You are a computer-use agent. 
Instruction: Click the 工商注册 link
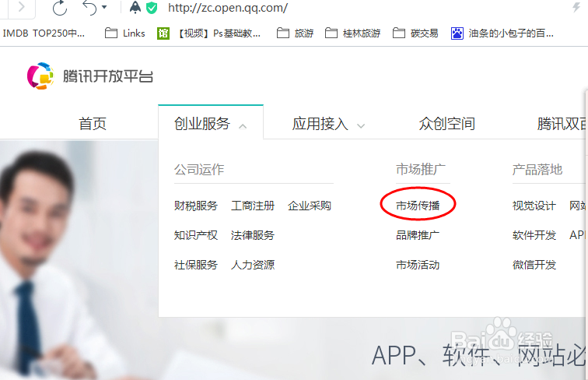pyautogui.click(x=253, y=206)
